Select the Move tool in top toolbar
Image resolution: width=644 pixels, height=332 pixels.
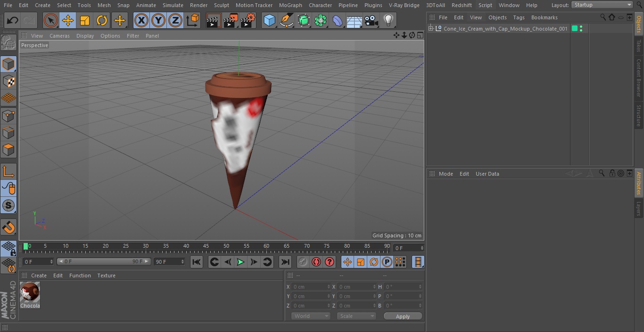68,20
